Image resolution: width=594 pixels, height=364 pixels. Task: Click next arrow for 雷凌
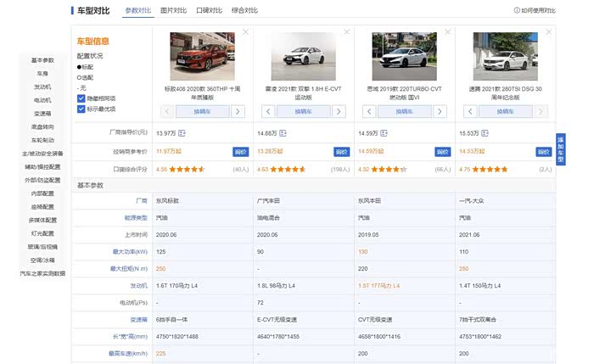(339, 111)
